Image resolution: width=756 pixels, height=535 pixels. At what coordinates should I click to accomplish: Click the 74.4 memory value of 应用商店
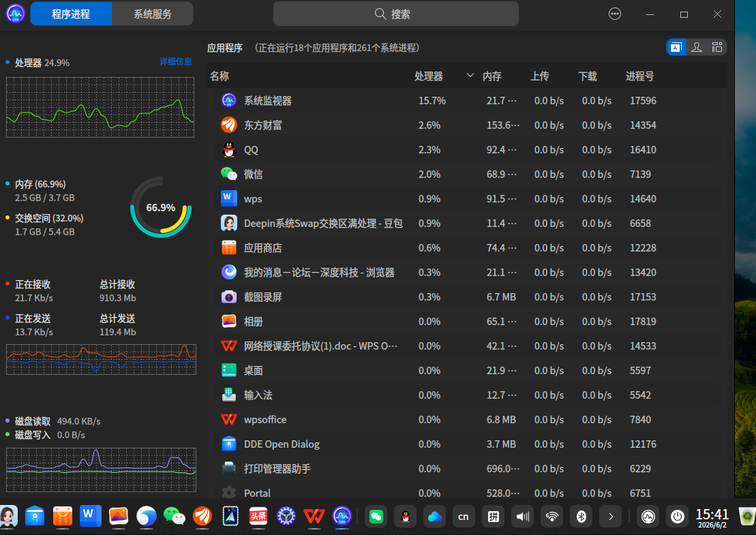pos(502,248)
